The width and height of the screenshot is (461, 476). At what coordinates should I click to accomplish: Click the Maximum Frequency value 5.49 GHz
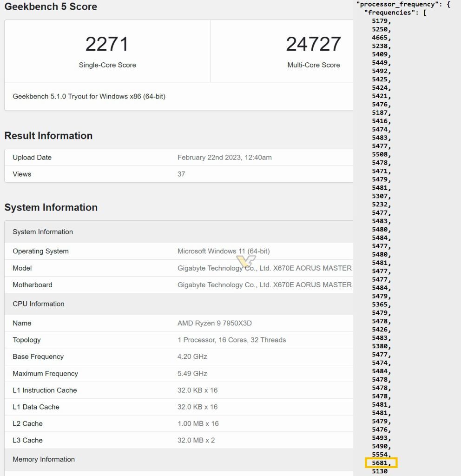(191, 373)
